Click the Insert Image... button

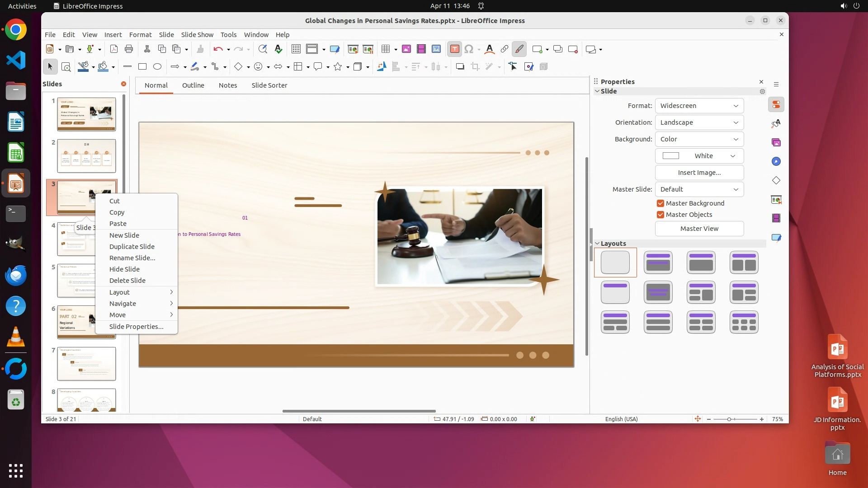699,173
